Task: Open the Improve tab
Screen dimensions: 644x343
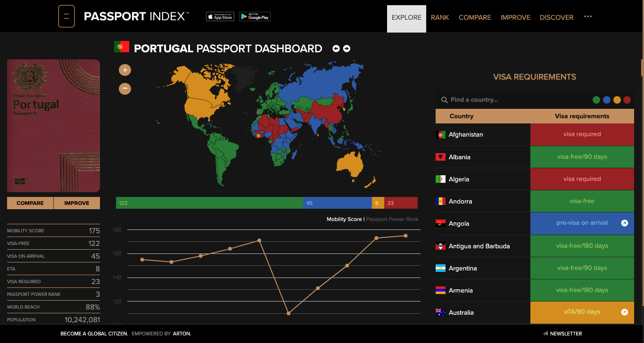Action: tap(515, 17)
